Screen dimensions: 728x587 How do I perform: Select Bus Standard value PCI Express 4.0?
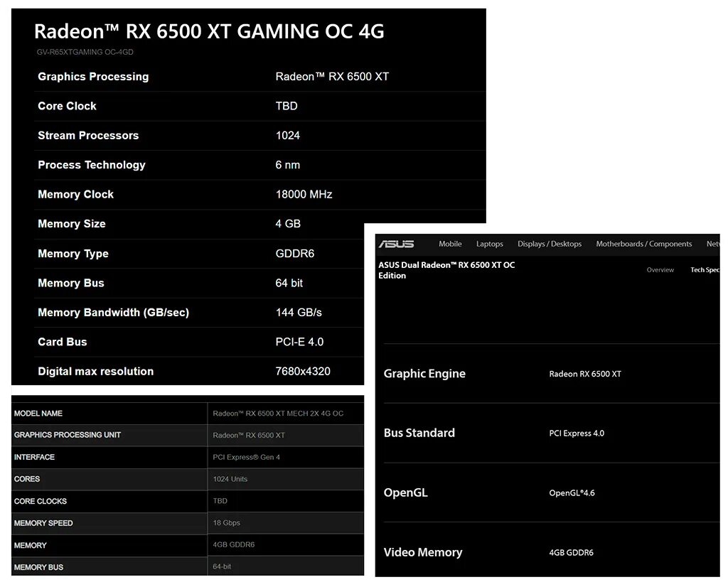[x=577, y=433]
